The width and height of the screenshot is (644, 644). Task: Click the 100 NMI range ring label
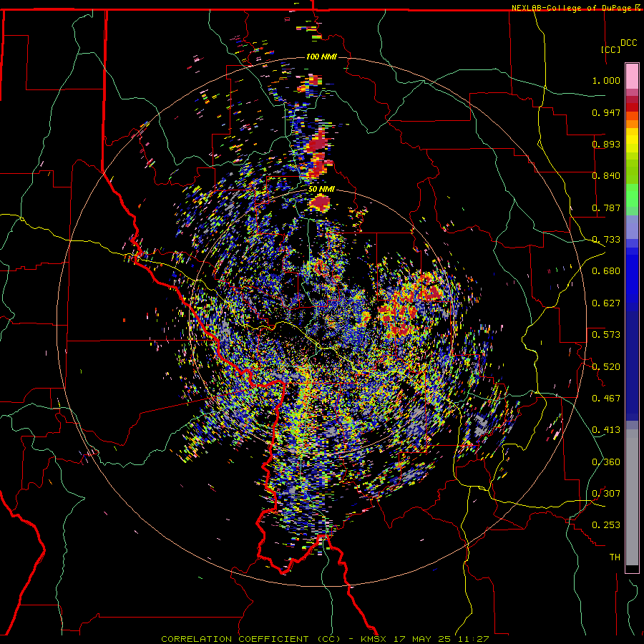[x=321, y=57]
